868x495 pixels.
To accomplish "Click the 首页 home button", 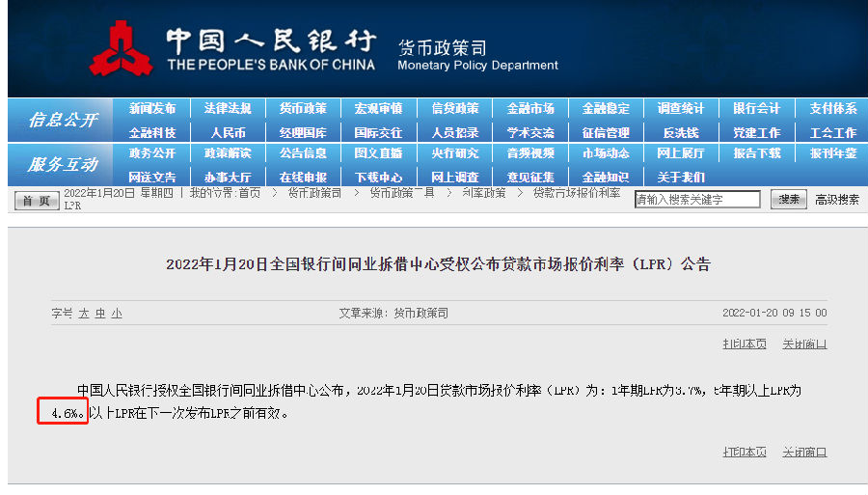I will [x=37, y=201].
